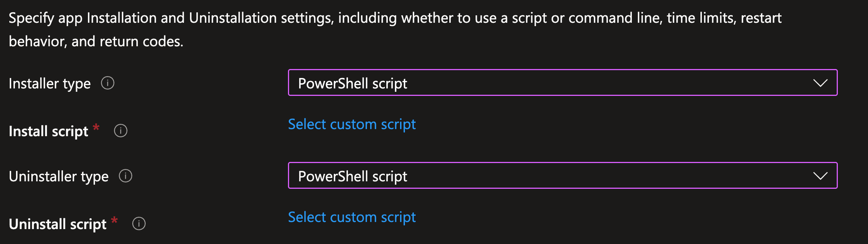Click the info icon beside Installer type
Viewport: 868px width, 244px height.
tap(108, 83)
